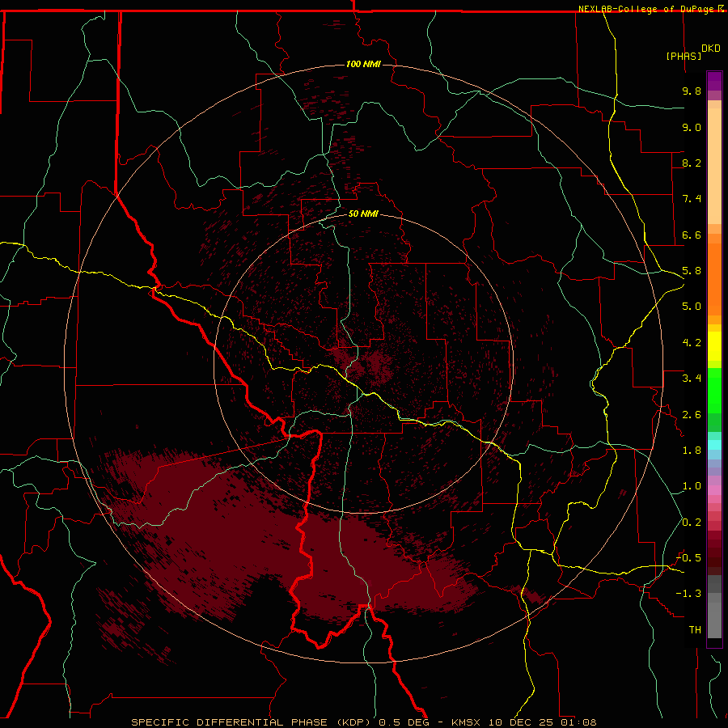Click the DKD label above the color scale

(x=711, y=49)
